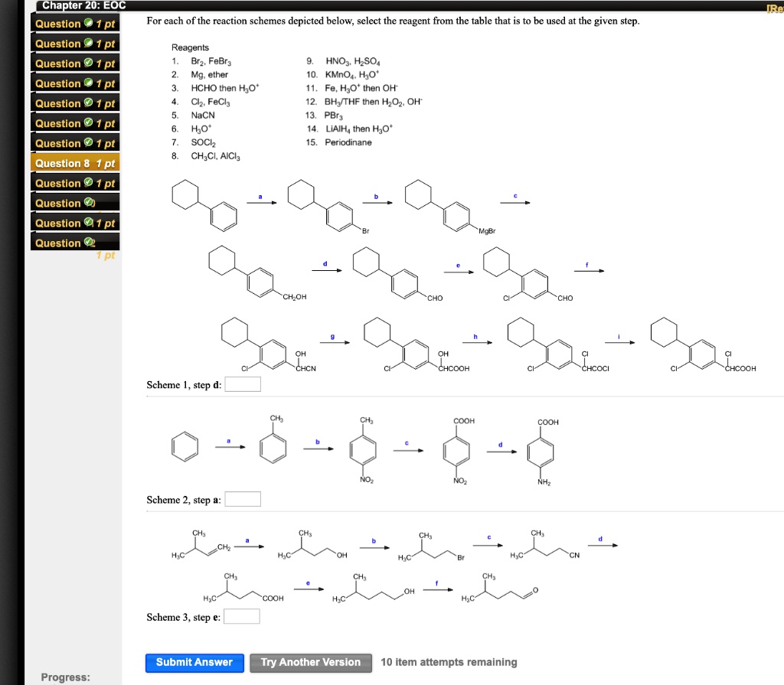This screenshot has width=784, height=685.
Task: Click the checkmark icon on the fourth Question
Action: 87,83
